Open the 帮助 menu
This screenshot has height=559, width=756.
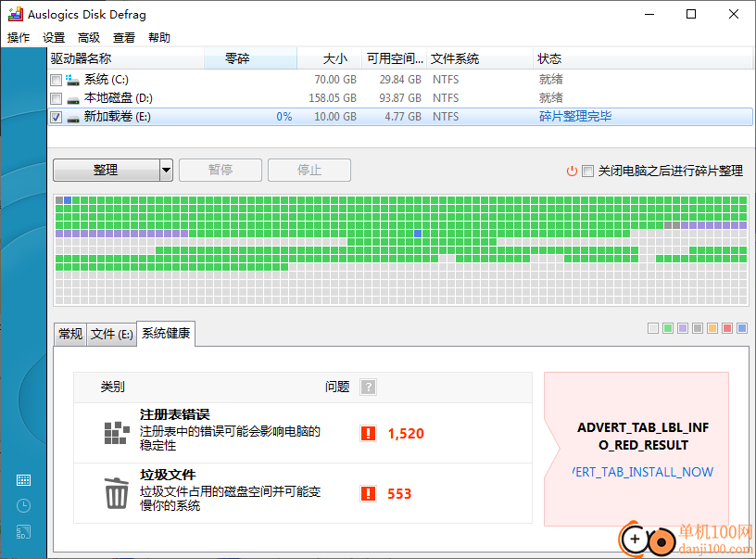pyautogui.click(x=159, y=38)
